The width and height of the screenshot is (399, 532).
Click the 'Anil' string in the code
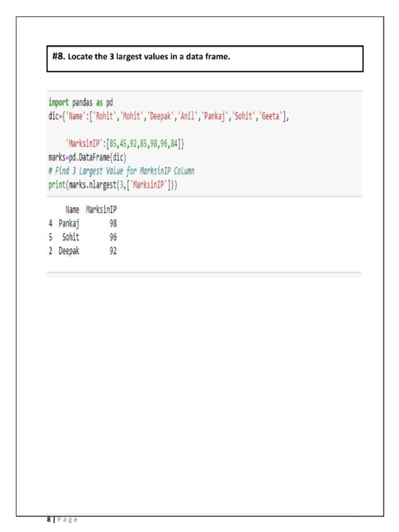point(187,116)
